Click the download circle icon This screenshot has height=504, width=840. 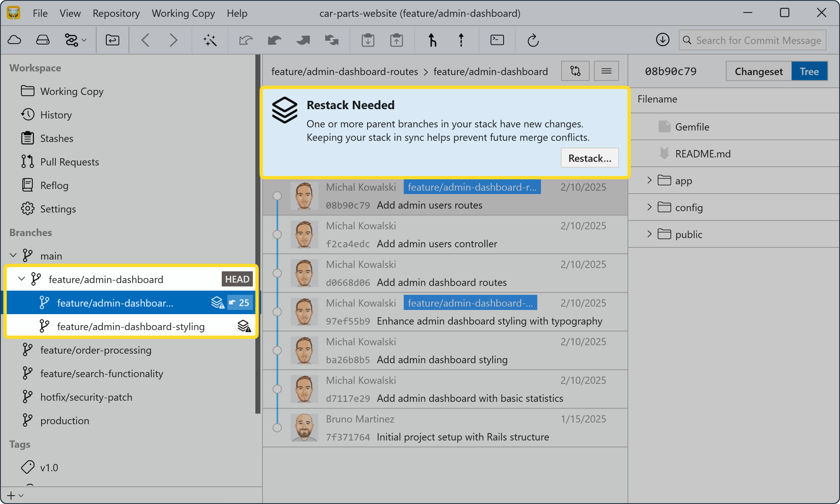(x=663, y=40)
